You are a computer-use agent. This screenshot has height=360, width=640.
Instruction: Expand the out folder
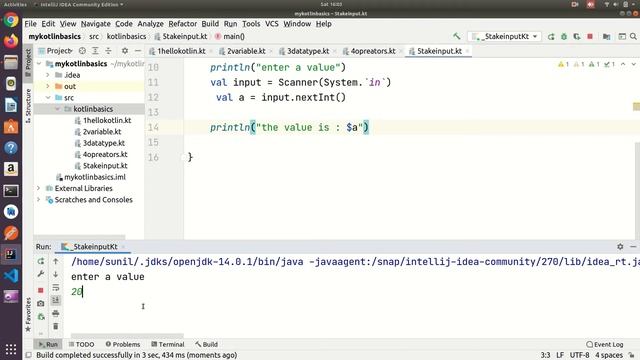click(x=48, y=86)
